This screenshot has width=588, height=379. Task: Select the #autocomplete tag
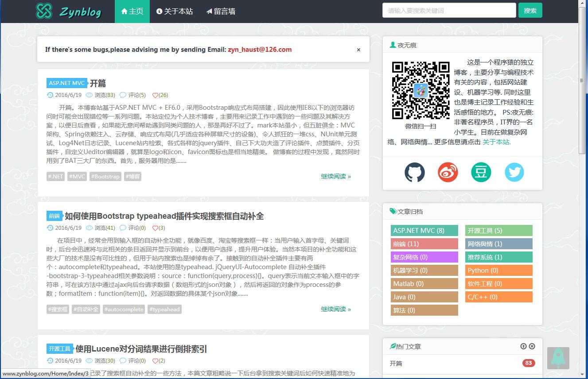pos(124,309)
